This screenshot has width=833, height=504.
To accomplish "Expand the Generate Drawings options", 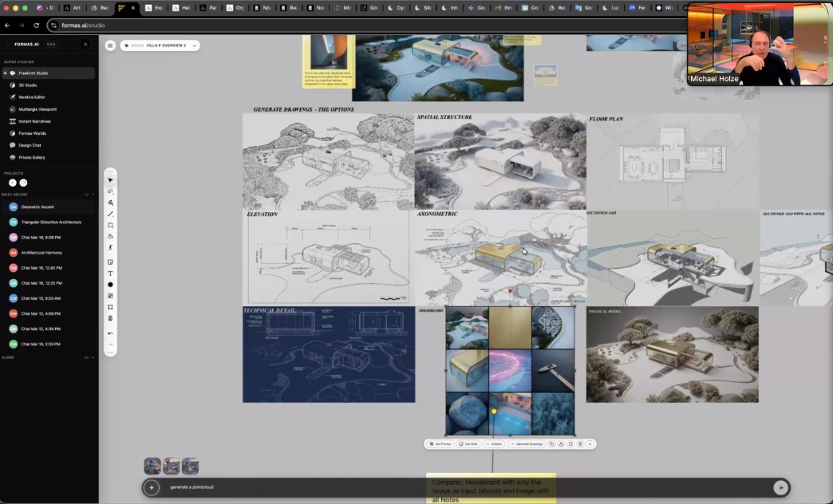I will click(527, 444).
